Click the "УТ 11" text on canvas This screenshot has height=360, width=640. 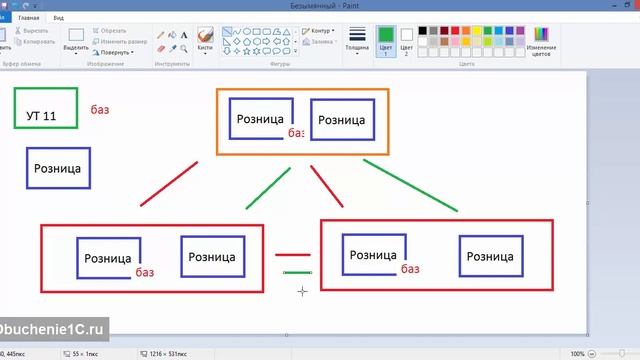tap(41, 116)
